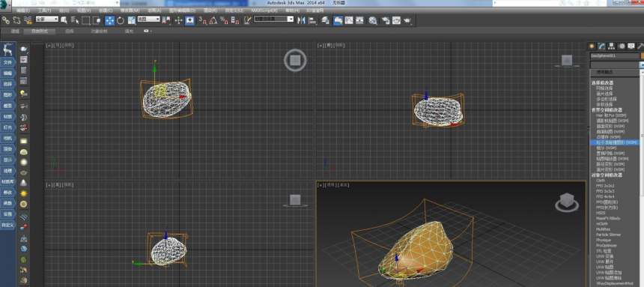Open Render Setup icon
The height and width of the screenshot is (287, 644).
pyautogui.click(x=386, y=19)
